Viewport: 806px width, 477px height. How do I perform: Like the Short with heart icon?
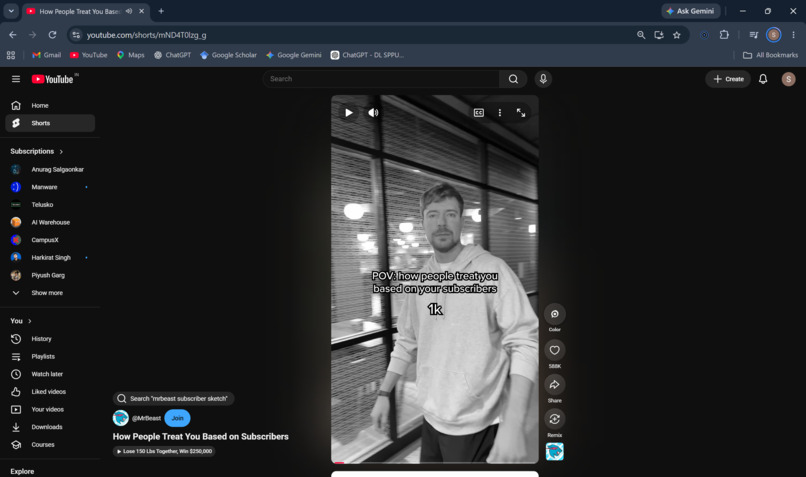(x=555, y=350)
